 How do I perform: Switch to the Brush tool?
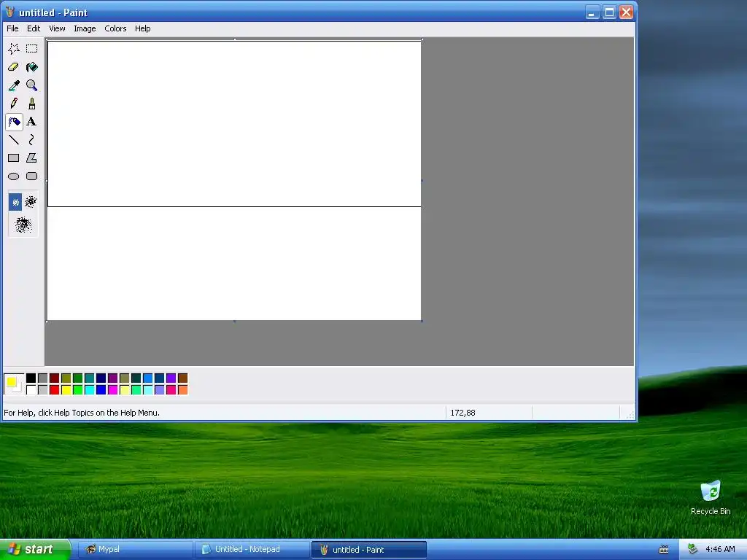32,104
